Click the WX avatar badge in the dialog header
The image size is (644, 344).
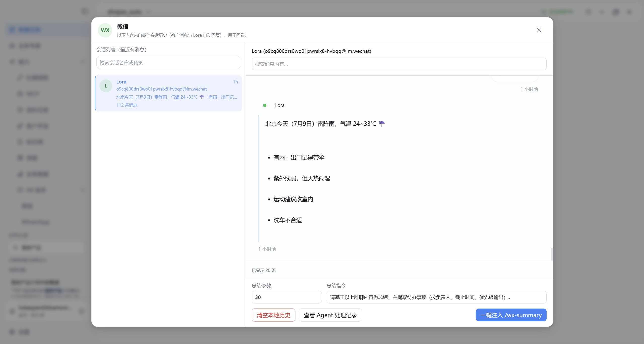(x=105, y=30)
